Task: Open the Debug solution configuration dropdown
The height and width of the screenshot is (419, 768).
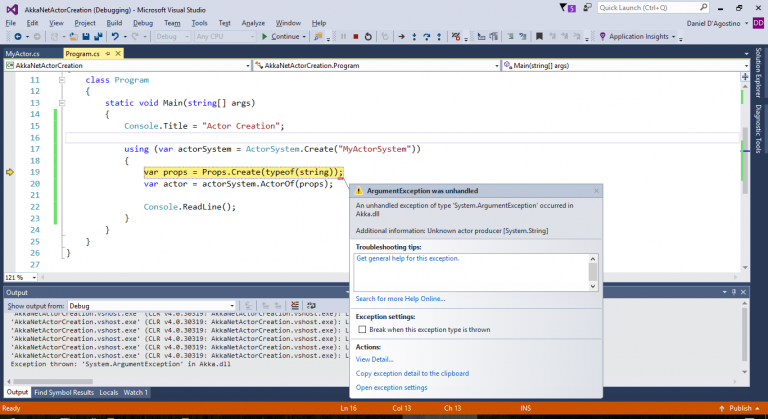Action: (173, 37)
